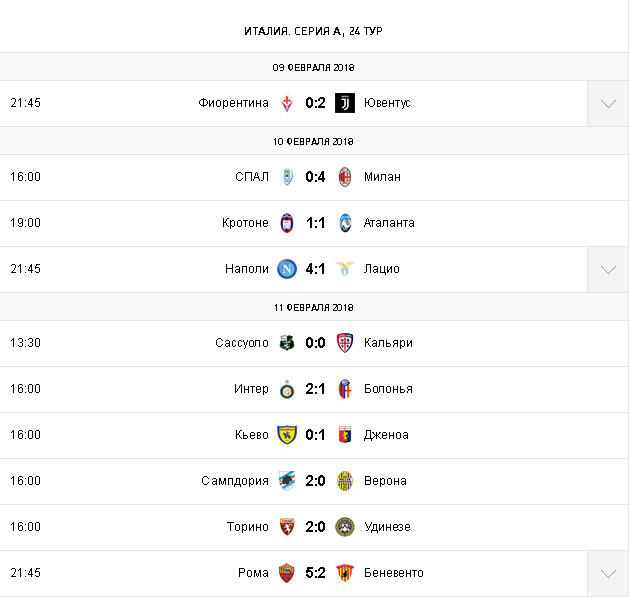Viewport: 629px width, 597px height.
Task: Click the Sampdoria club badge
Action: coord(287,481)
